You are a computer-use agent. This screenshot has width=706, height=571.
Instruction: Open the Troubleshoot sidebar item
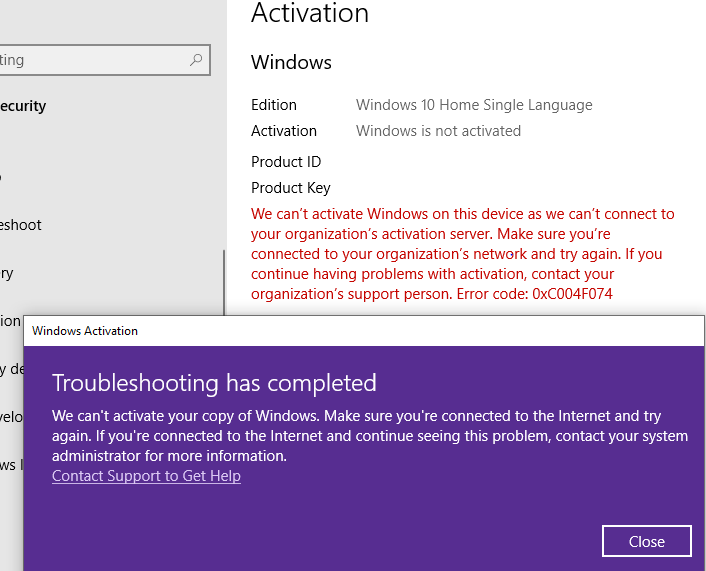[x=21, y=225]
